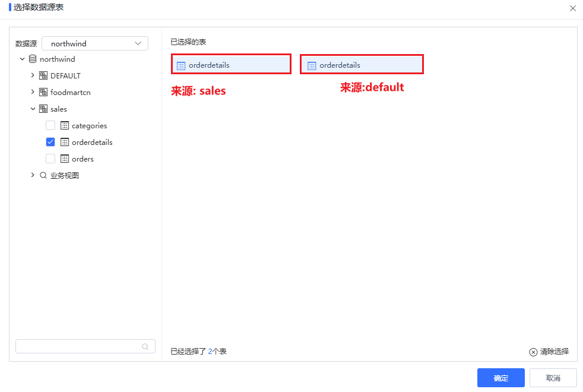This screenshot has height=392, width=583.
Task: Expand the 业务视图 node
Action: (33, 175)
